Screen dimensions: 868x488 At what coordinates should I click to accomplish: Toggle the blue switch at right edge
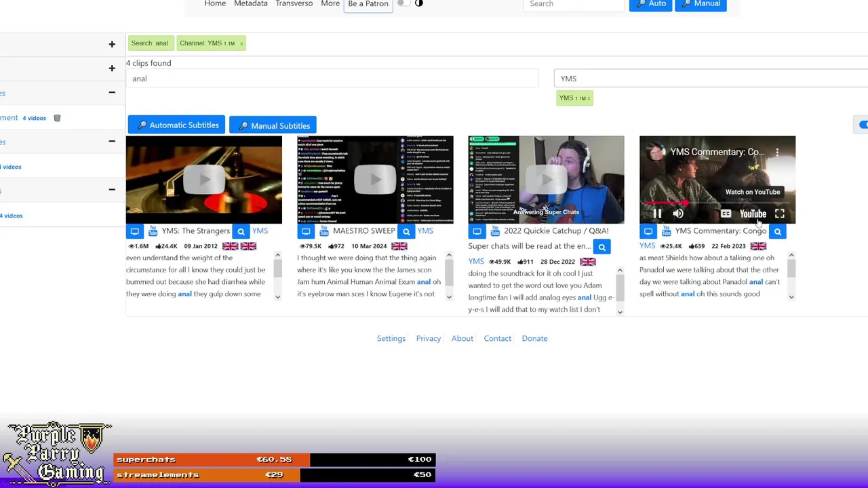[864, 125]
